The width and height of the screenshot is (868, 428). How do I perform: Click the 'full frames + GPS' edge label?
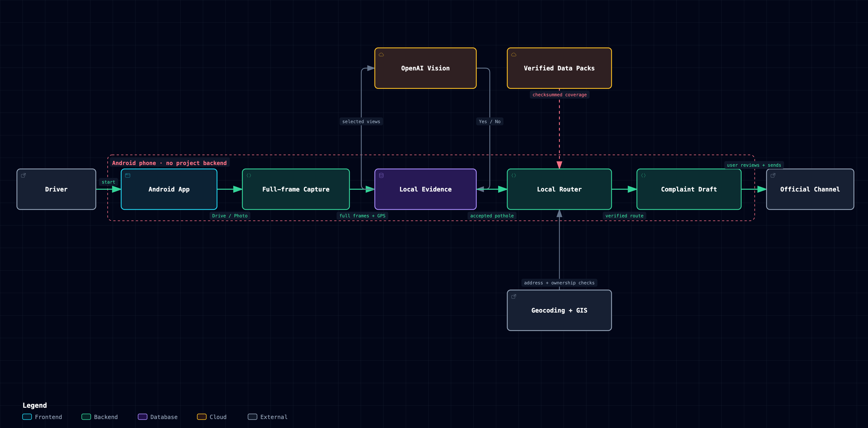pos(362,216)
